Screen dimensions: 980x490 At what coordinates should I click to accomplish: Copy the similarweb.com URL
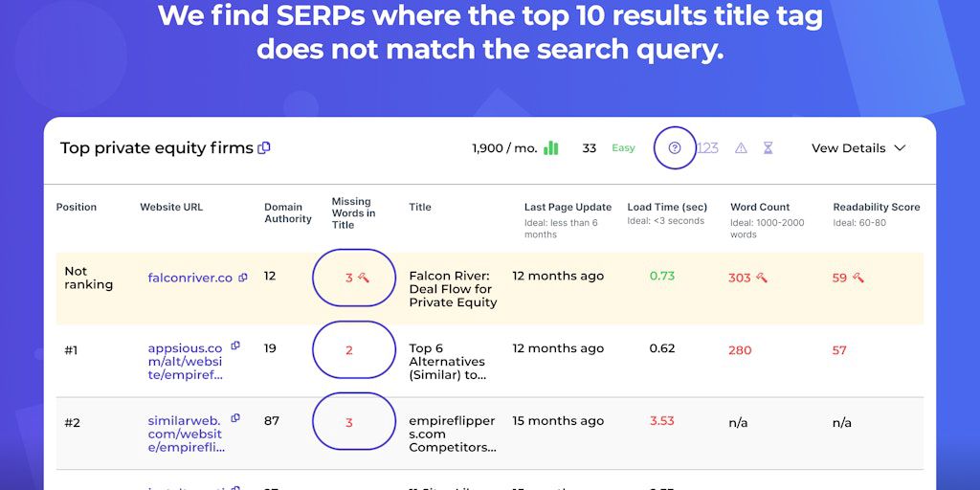coord(235,418)
